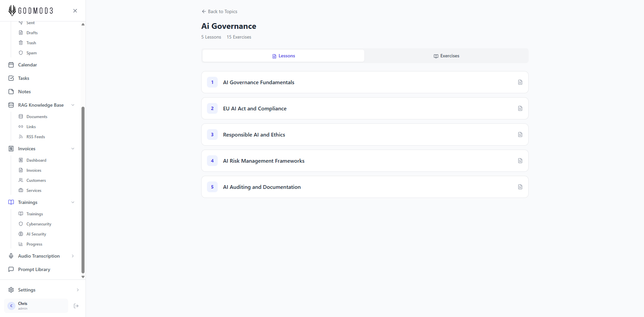Click the Tasks checkmark icon
Viewport: 644px width, 317px height.
[x=11, y=78]
